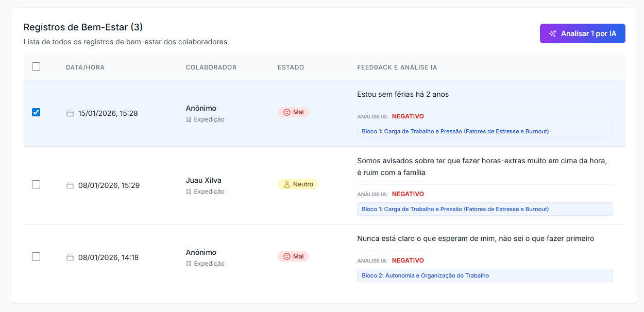Click the calendar icon beside 08/01/2026, 15:29

pos(70,185)
